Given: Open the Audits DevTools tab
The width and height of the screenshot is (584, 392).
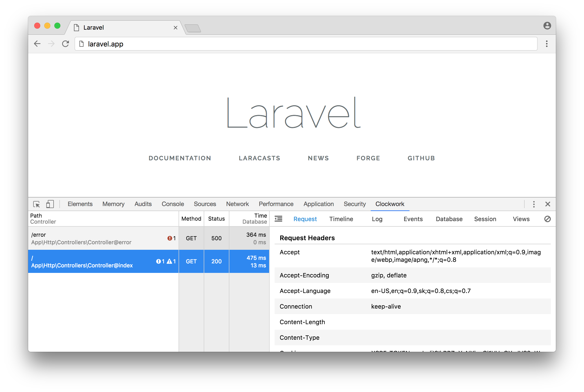Looking at the screenshot, I should [143, 204].
